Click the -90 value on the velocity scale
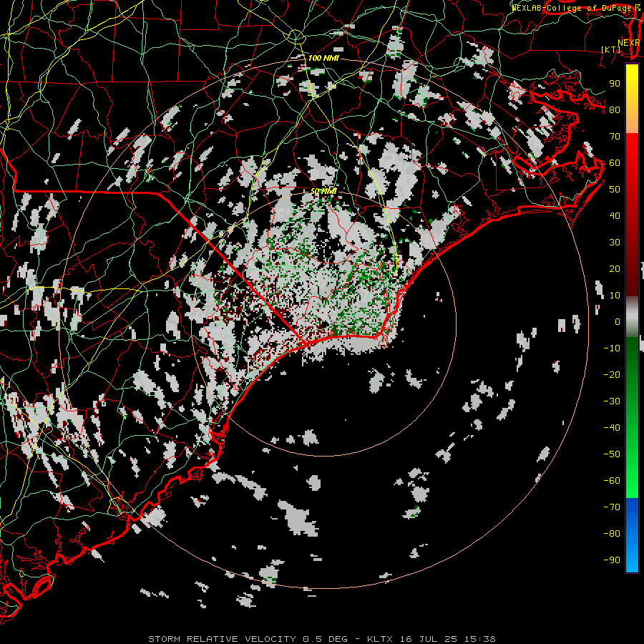Screen dimensions: 644x644 pos(612,560)
